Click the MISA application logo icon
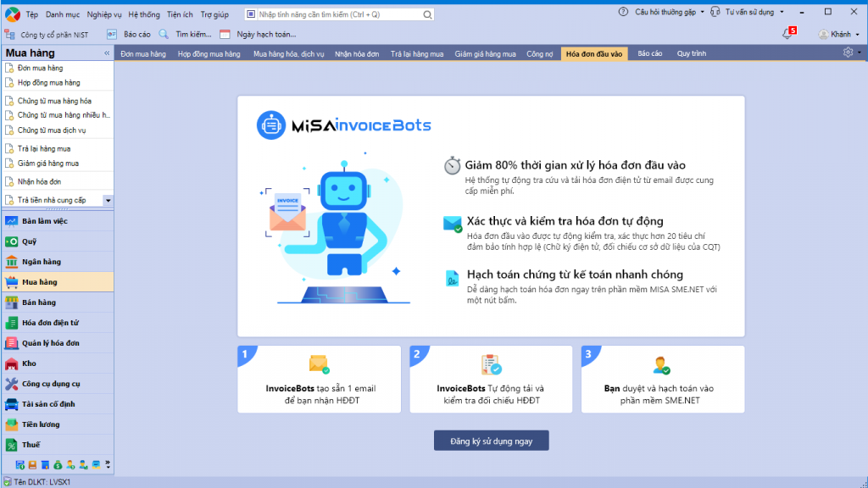The width and height of the screenshot is (868, 488). click(12, 14)
